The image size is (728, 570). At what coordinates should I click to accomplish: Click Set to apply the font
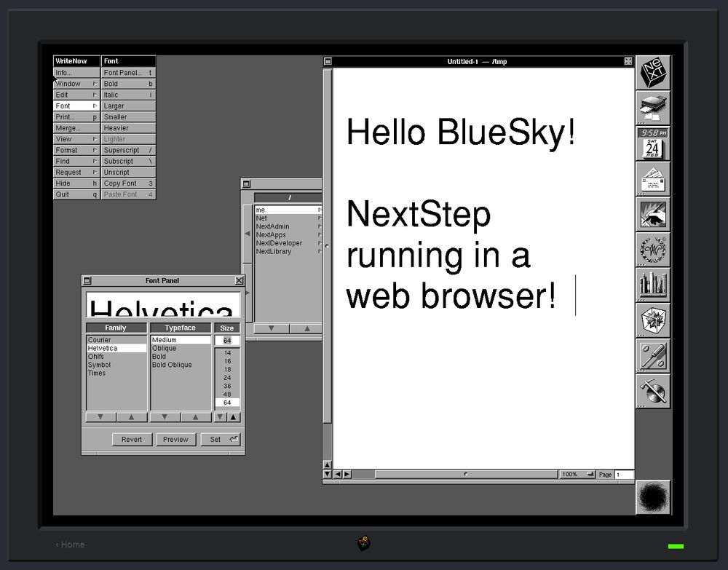point(221,439)
